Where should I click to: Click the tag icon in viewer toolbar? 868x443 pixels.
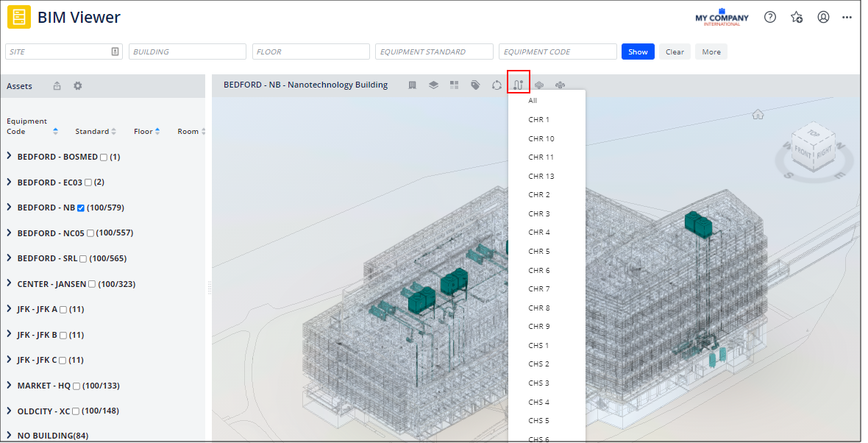click(x=475, y=85)
